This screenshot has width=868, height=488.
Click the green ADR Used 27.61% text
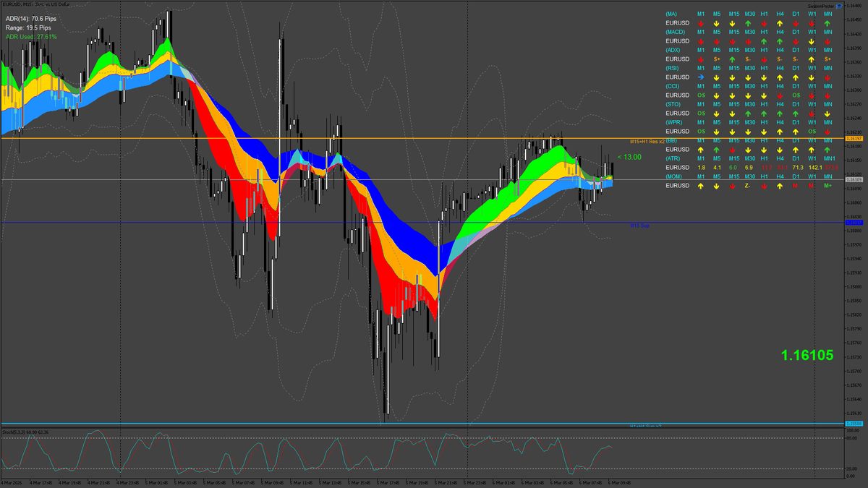tap(31, 36)
